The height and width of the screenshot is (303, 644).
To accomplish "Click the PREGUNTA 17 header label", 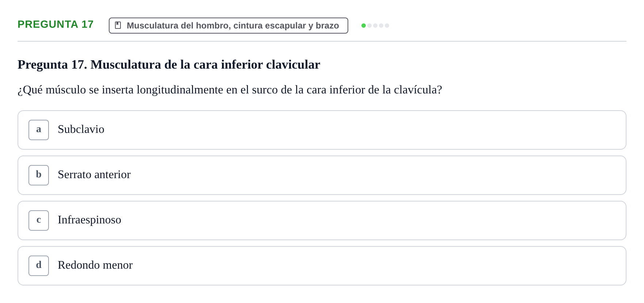I will 55,24.
